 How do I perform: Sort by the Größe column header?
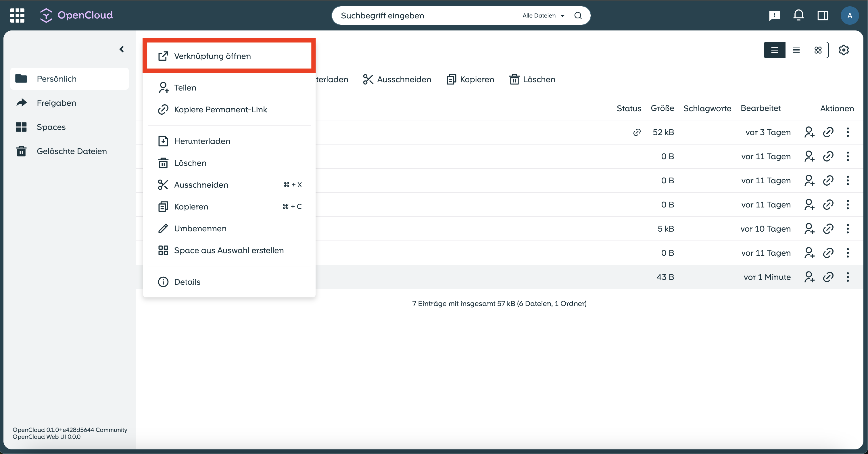(x=662, y=108)
